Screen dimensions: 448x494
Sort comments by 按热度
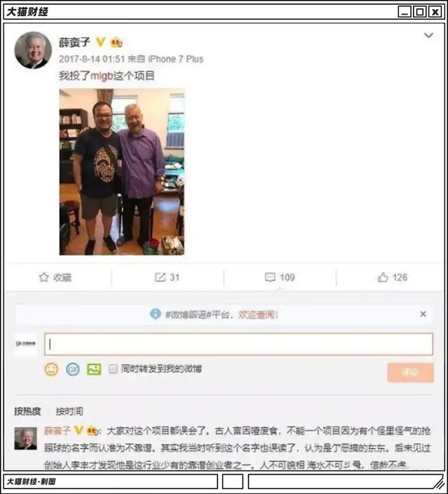point(27,411)
